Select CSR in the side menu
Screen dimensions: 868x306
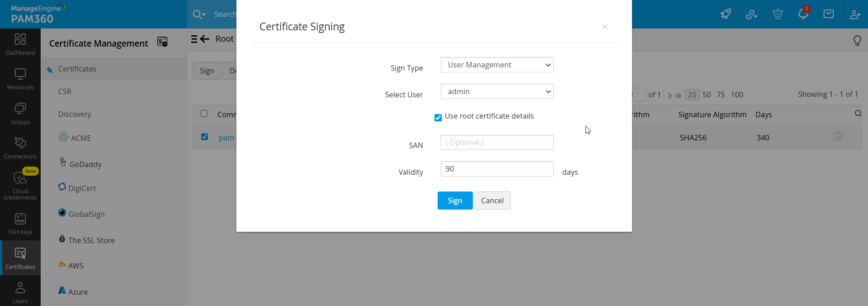click(x=65, y=91)
